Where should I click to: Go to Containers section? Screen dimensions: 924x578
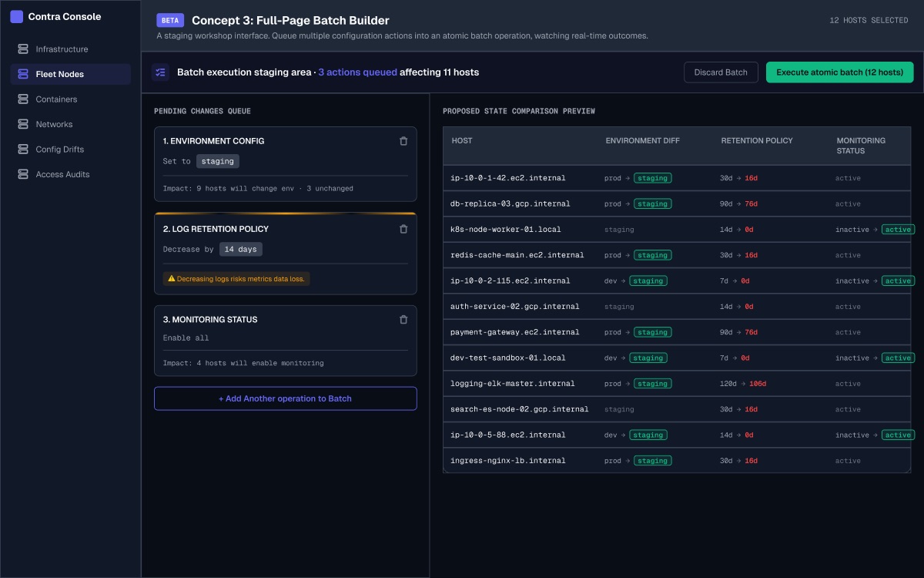coord(71,99)
